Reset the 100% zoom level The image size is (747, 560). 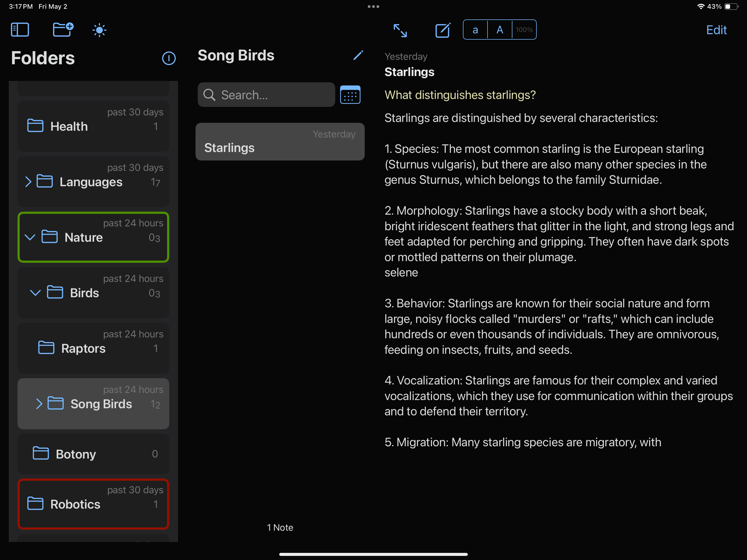(524, 30)
